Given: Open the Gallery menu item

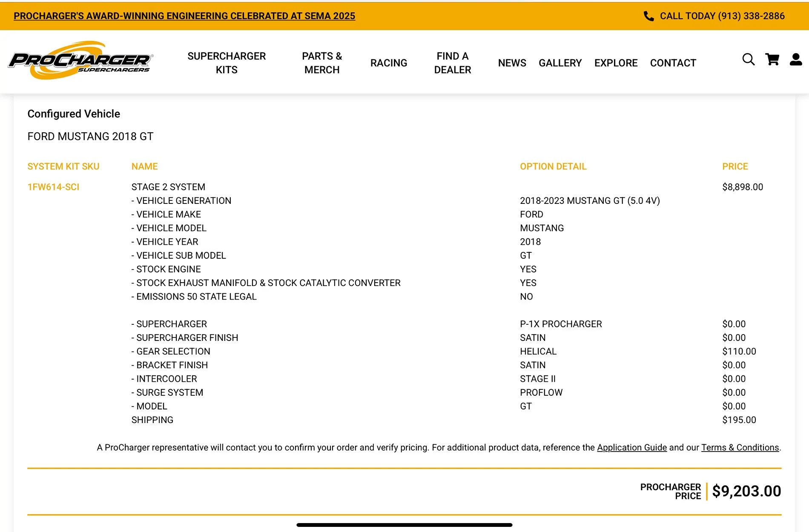Looking at the screenshot, I should pyautogui.click(x=560, y=63).
